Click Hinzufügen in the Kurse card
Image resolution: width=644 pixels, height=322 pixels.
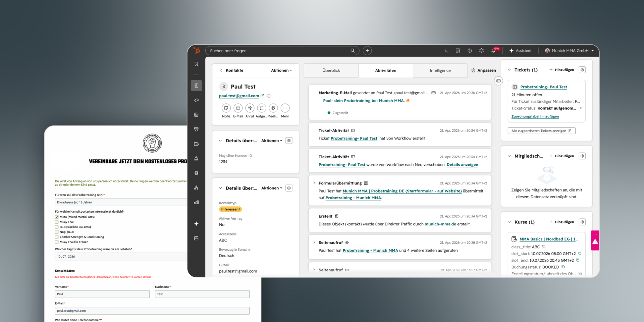561,222
